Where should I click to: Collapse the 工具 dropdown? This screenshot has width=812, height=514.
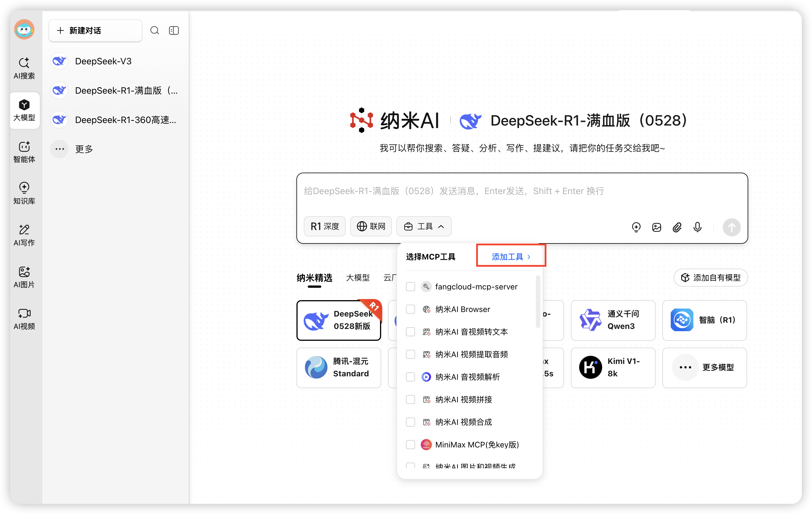click(424, 226)
